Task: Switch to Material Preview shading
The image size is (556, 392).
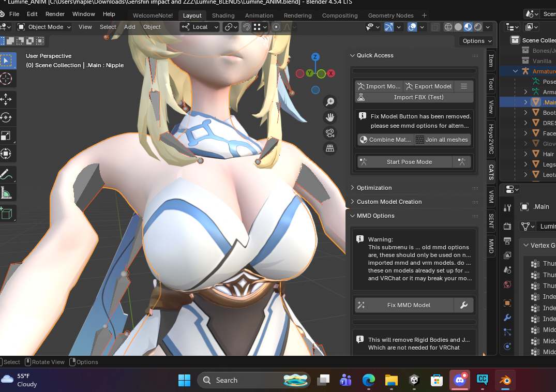Action: [468, 27]
